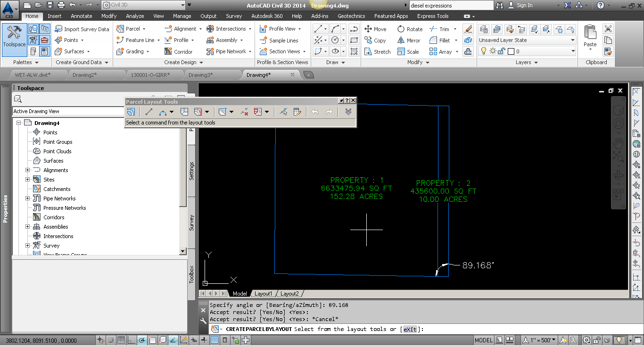Open the Layer Properties icon
The width and height of the screenshot is (644, 347).
click(x=484, y=29)
